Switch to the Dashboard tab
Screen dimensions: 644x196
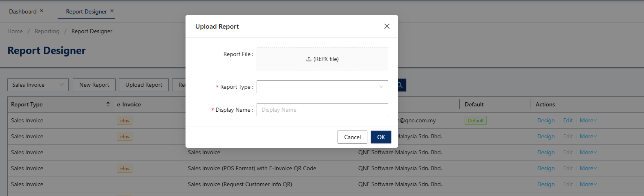click(23, 11)
